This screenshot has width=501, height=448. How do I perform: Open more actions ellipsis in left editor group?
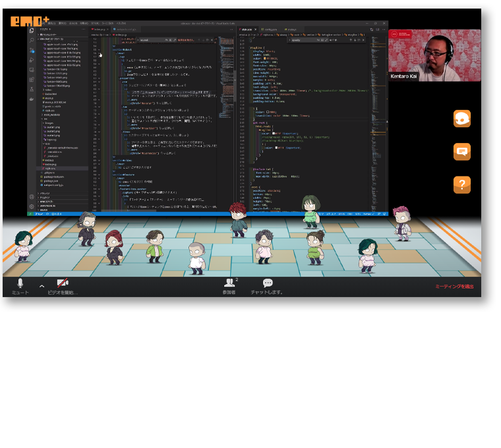tap(231, 30)
